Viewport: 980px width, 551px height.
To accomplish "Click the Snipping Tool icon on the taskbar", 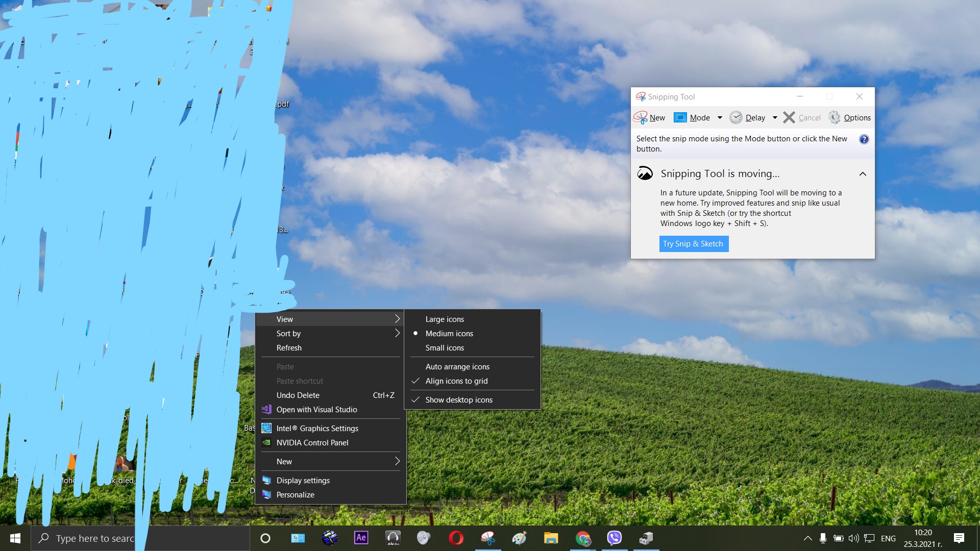I will click(488, 538).
